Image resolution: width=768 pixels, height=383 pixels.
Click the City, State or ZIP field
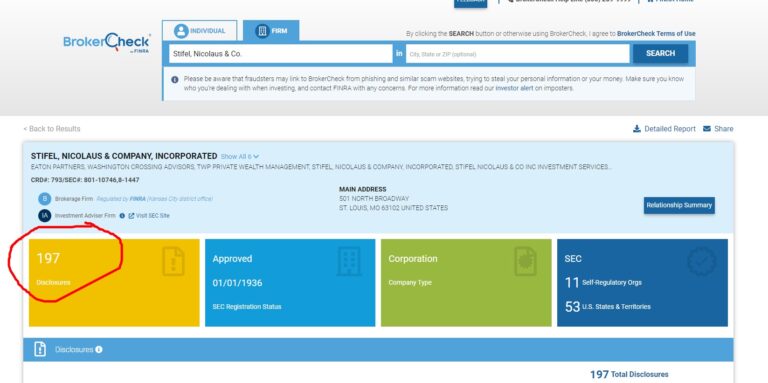click(x=518, y=54)
